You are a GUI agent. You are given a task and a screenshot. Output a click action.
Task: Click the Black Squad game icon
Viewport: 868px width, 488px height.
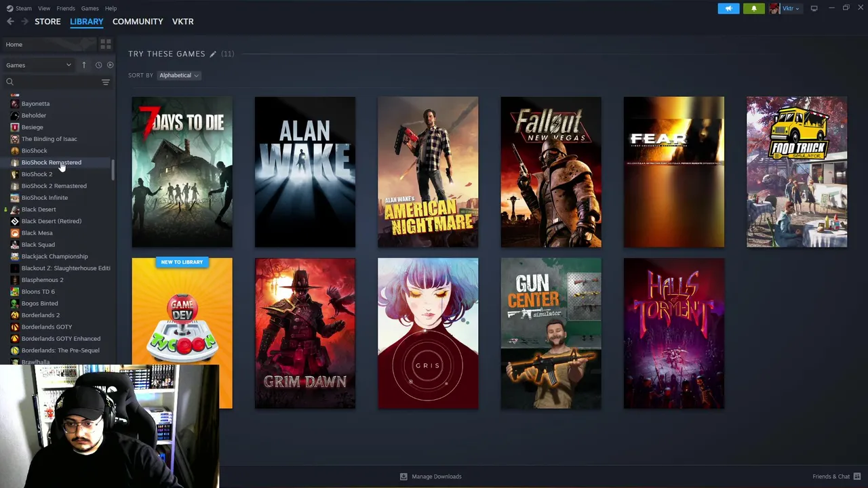point(15,245)
